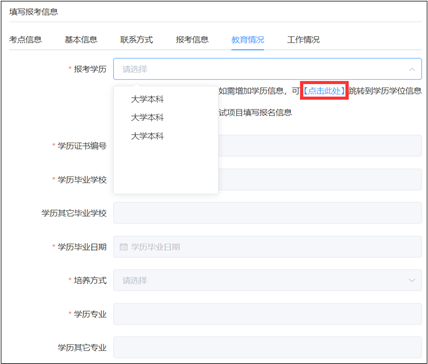Switch to the 基本信息 tab

(81, 40)
